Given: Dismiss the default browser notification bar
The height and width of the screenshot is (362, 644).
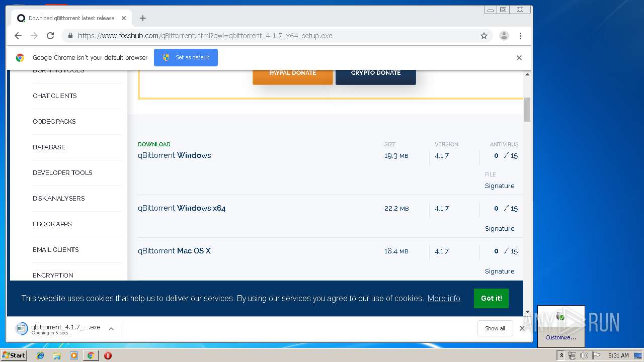Looking at the screenshot, I should 519,58.
